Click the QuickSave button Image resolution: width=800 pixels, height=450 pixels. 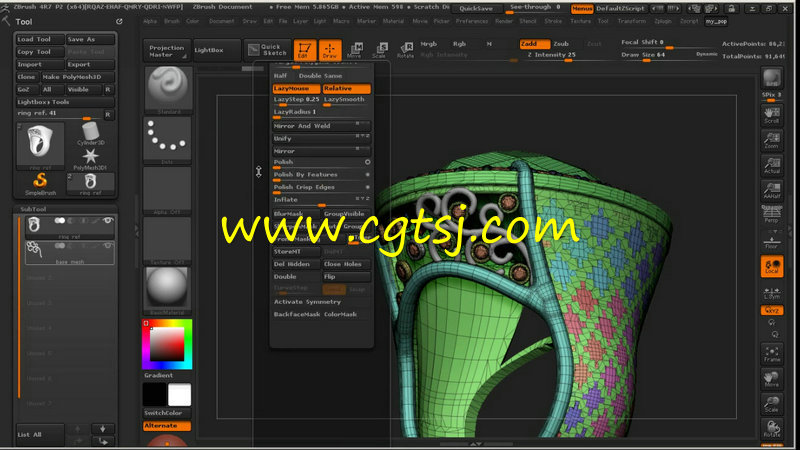(x=476, y=9)
